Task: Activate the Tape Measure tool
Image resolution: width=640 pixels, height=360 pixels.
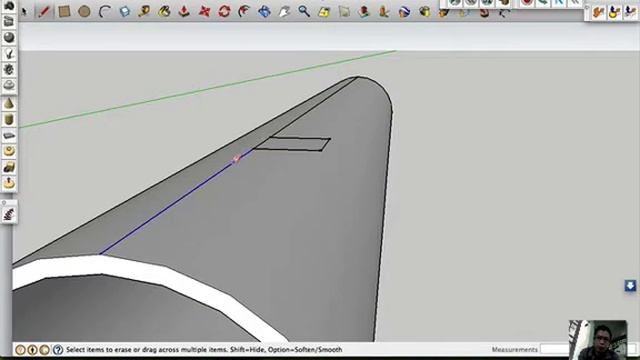Action: pyautogui.click(x=144, y=11)
